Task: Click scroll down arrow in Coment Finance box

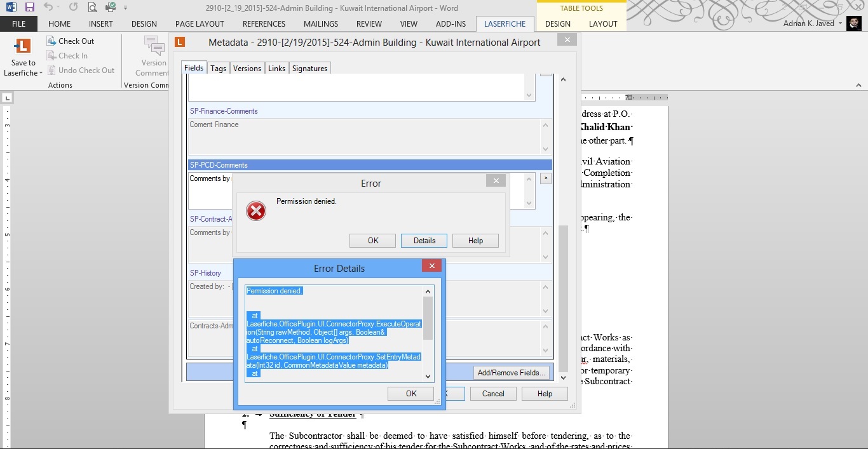Action: [x=545, y=149]
